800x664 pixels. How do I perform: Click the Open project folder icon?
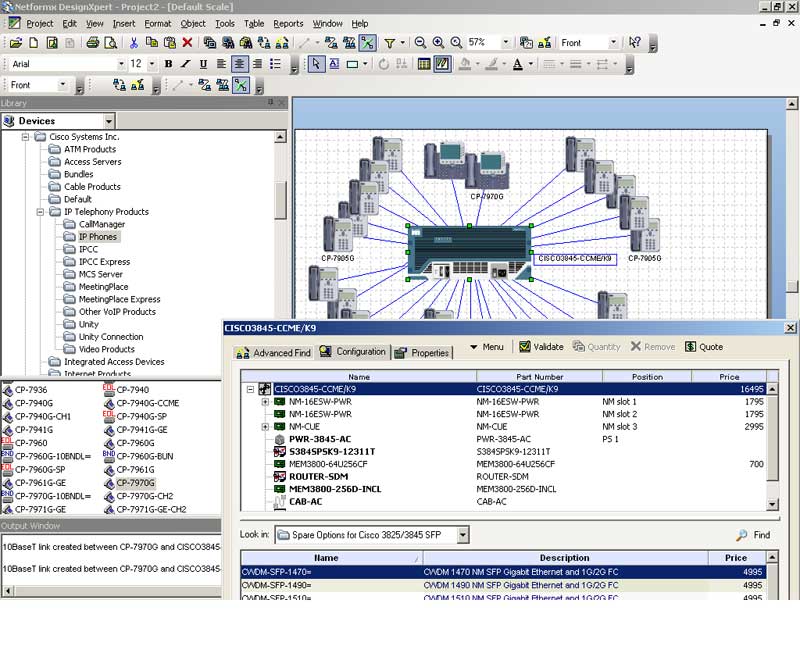click(16, 43)
